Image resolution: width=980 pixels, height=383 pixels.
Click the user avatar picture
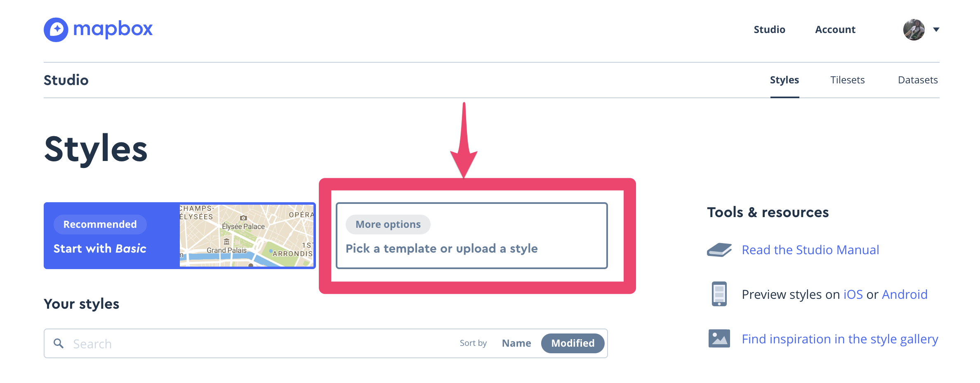914,30
